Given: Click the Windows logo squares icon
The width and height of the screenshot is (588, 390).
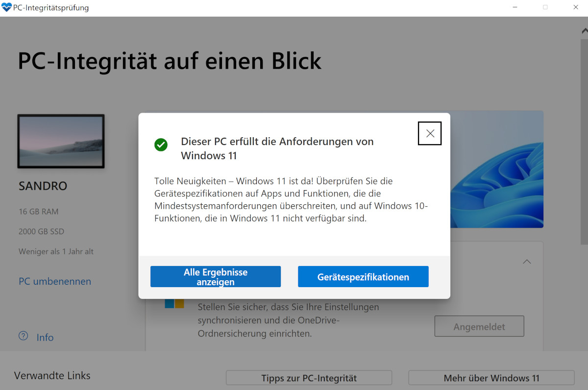Looking at the screenshot, I should point(174,304).
